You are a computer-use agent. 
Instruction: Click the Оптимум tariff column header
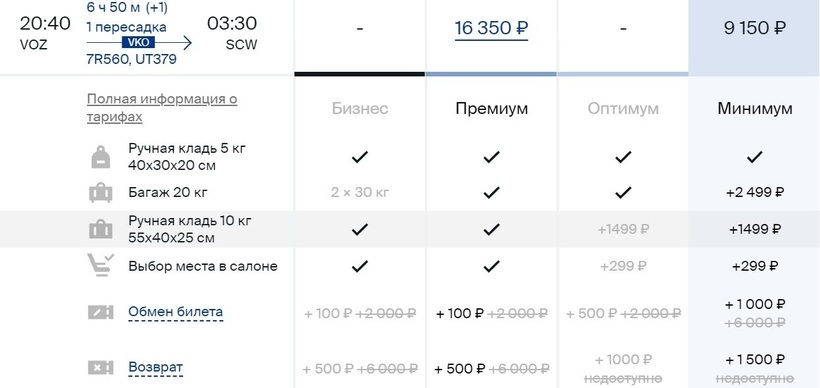click(x=623, y=109)
